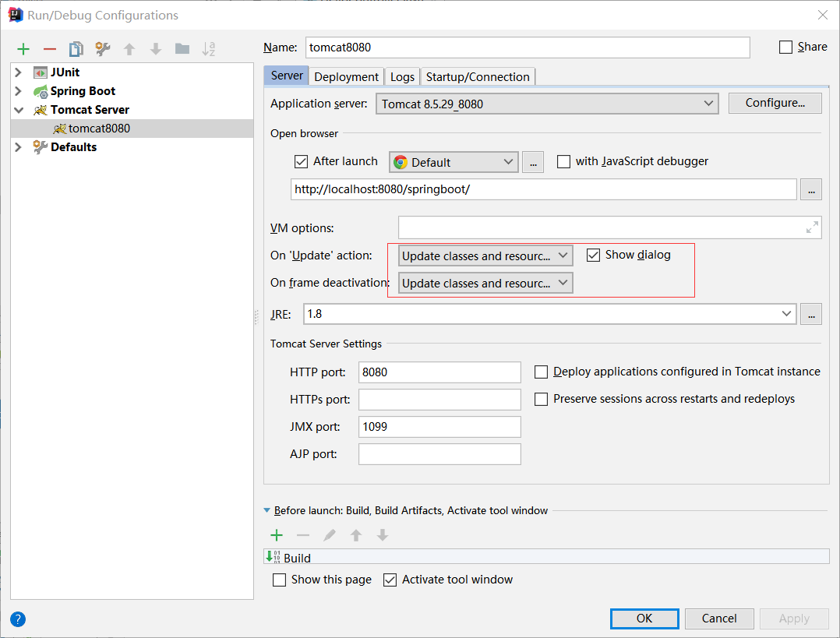Click the JMX port field
The width and height of the screenshot is (840, 638).
click(x=439, y=427)
